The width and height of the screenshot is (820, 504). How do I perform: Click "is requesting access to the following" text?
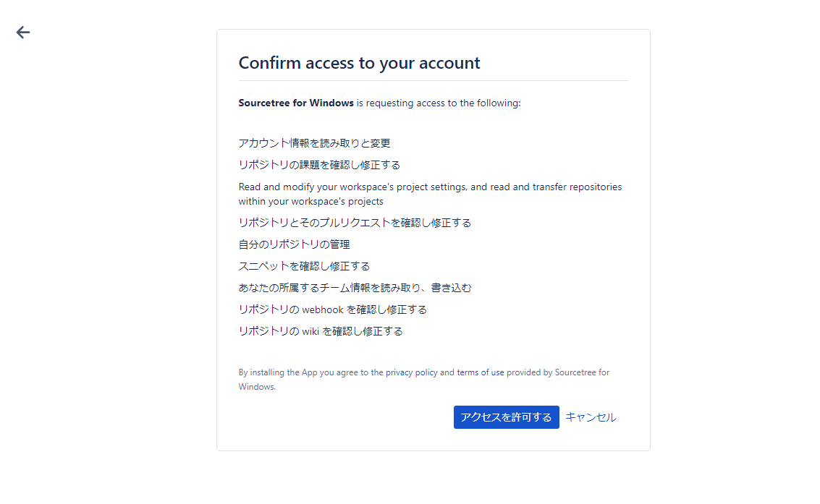click(x=439, y=103)
